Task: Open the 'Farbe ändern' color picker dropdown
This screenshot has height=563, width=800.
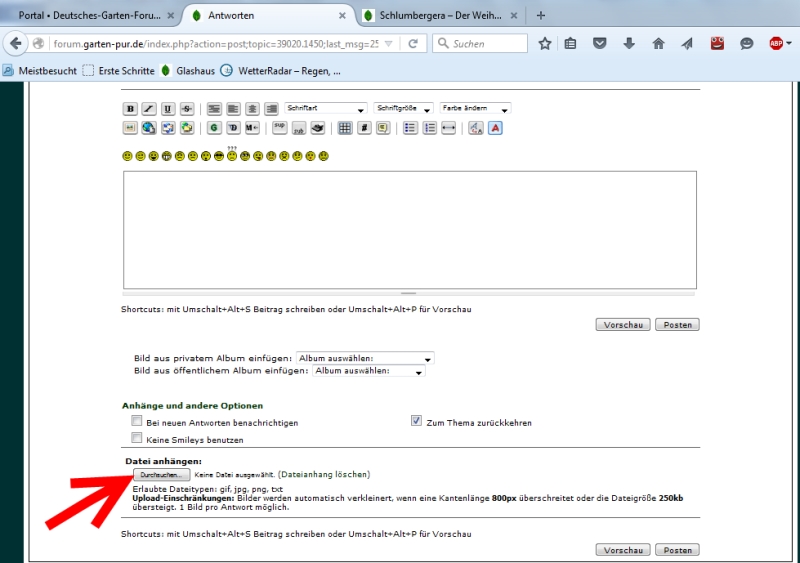Action: [x=475, y=109]
